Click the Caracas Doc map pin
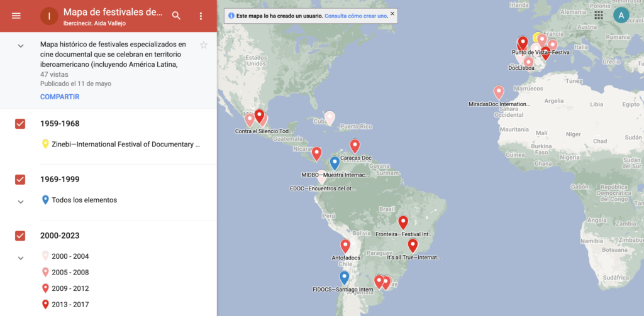This screenshot has width=644, height=316. (355, 146)
